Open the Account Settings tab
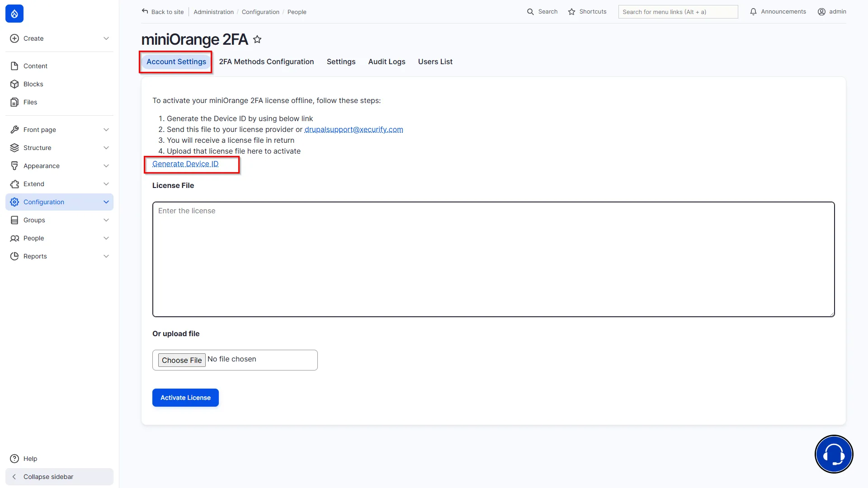This screenshot has width=868, height=488. [176, 62]
